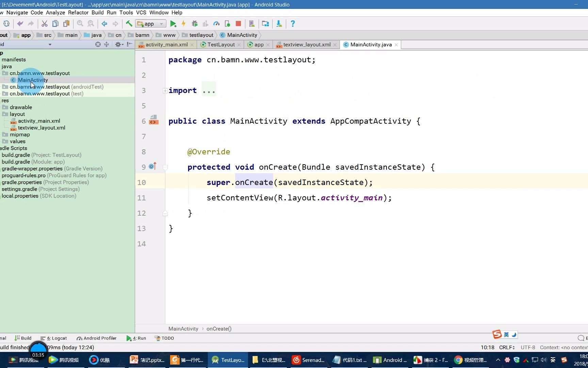Viewport: 588px width, 368px height.
Task: Open the Project Structure icon
Action: tap(265, 24)
